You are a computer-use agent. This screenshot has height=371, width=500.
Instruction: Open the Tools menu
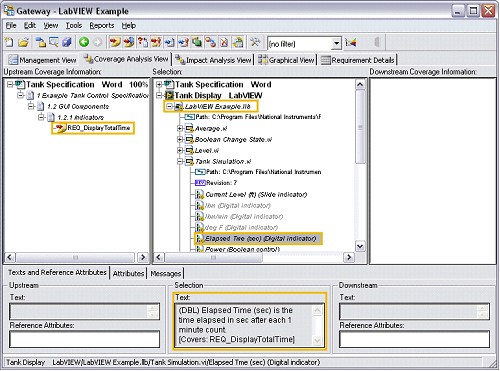[x=74, y=26]
